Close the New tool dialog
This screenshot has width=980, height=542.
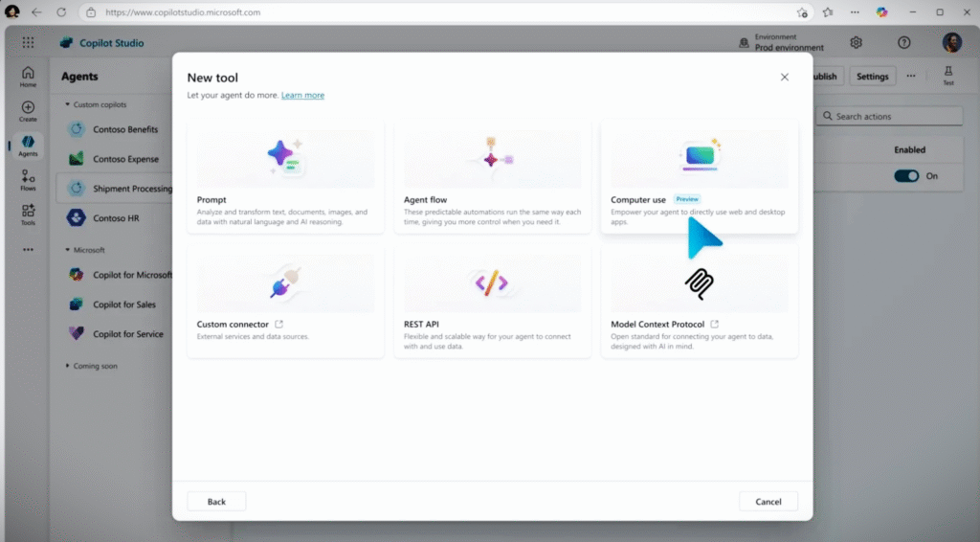pyautogui.click(x=785, y=77)
